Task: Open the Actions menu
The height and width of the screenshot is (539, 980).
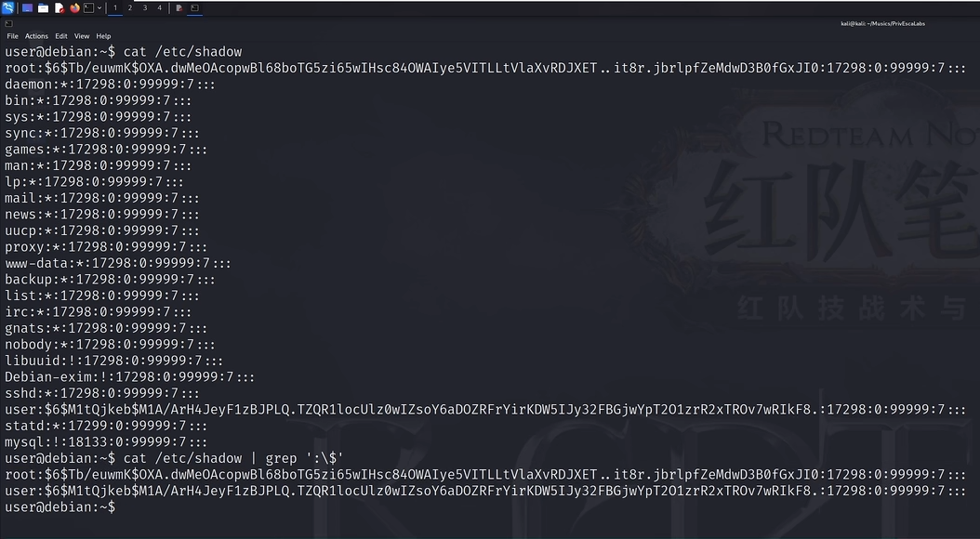Action: tap(36, 36)
